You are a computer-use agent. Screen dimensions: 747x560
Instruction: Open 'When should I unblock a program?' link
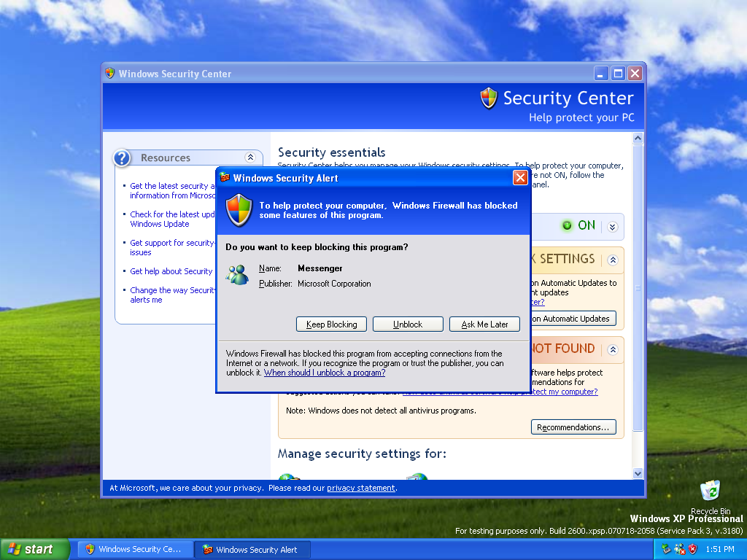point(325,373)
